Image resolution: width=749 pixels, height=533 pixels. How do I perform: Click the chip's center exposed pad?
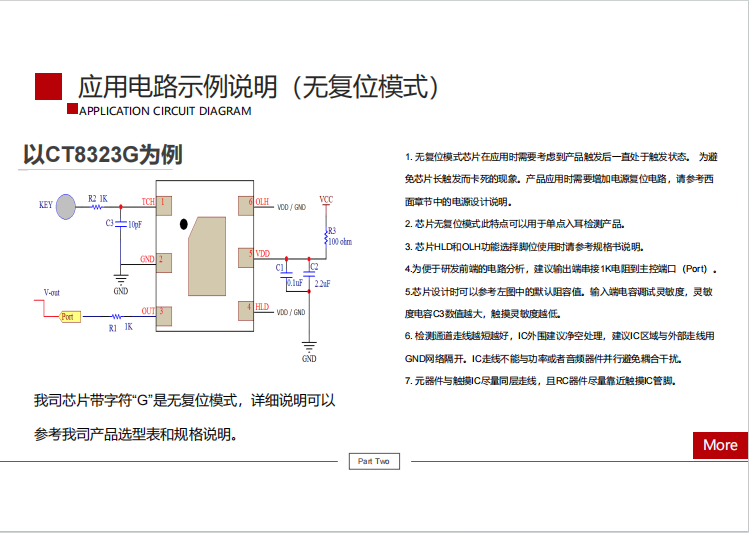click(204, 255)
